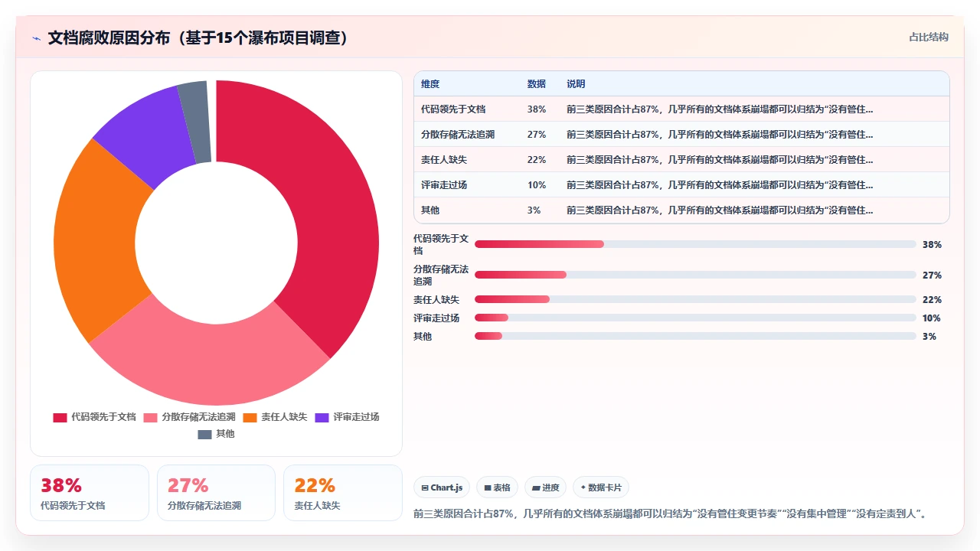The image size is (980, 551).
Task: Open the 38% 代码领先于文档 data card
Action: click(x=90, y=493)
